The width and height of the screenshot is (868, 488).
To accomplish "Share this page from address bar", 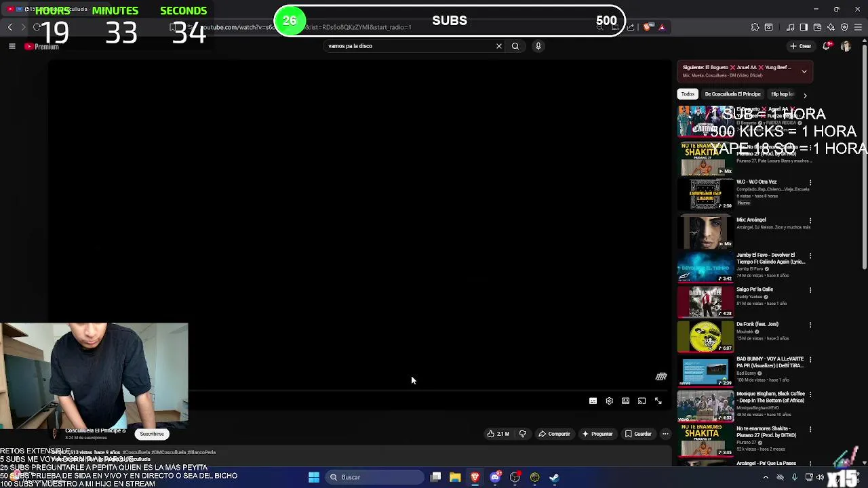I will [x=631, y=27].
